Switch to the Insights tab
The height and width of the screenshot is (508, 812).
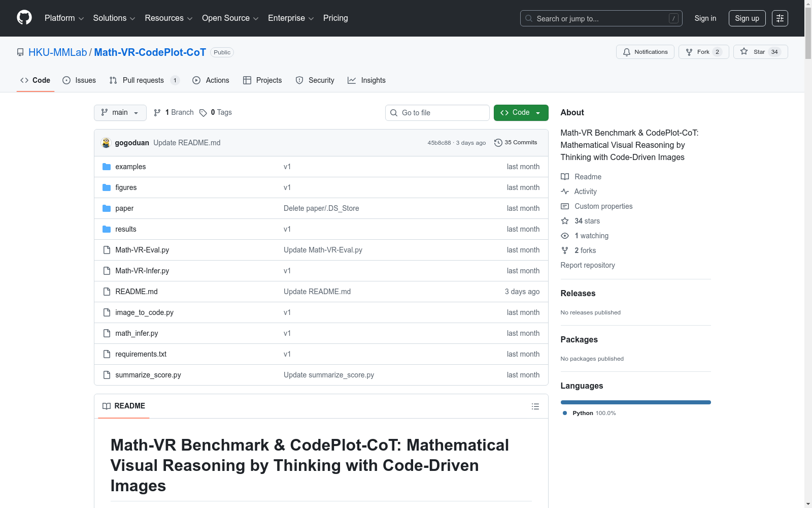click(x=366, y=80)
